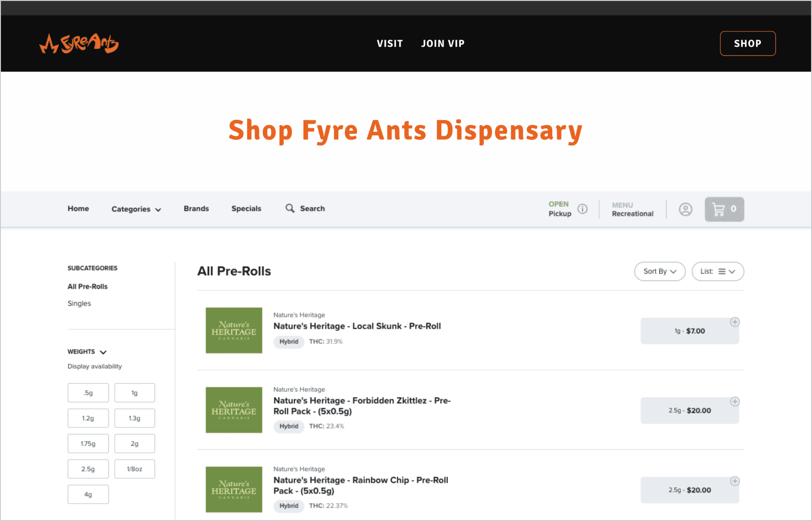Click the SHOP button in header
The height and width of the screenshot is (521, 812).
point(747,44)
